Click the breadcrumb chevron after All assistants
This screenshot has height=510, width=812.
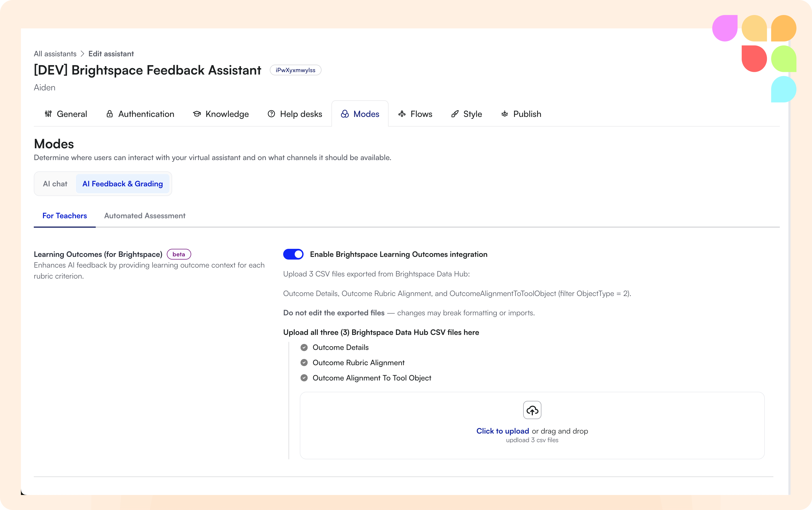pyautogui.click(x=82, y=54)
